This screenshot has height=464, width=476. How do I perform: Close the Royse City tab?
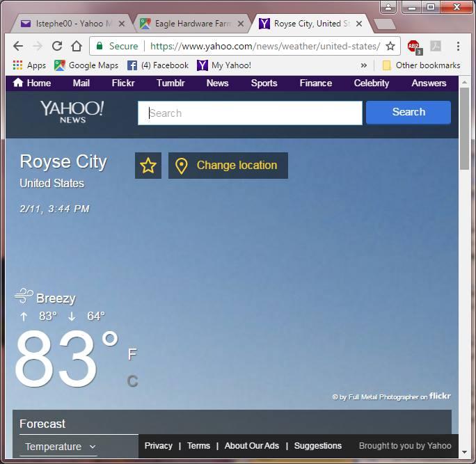359,24
